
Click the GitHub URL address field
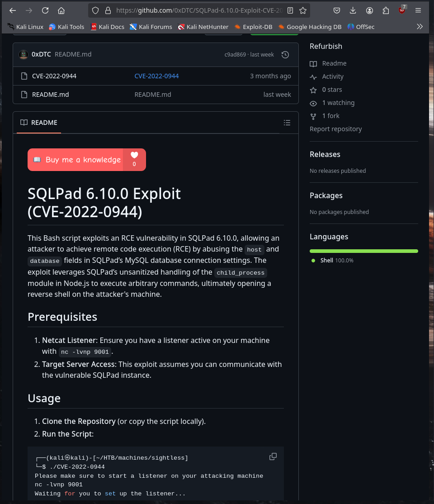(199, 10)
